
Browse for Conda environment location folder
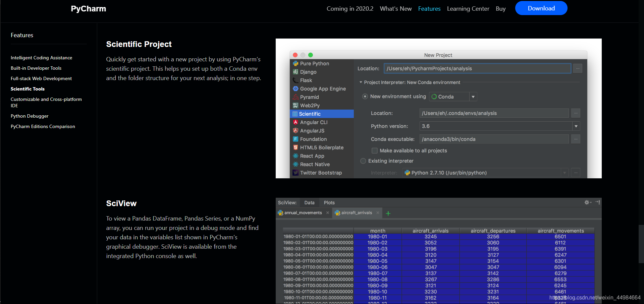[x=576, y=113]
